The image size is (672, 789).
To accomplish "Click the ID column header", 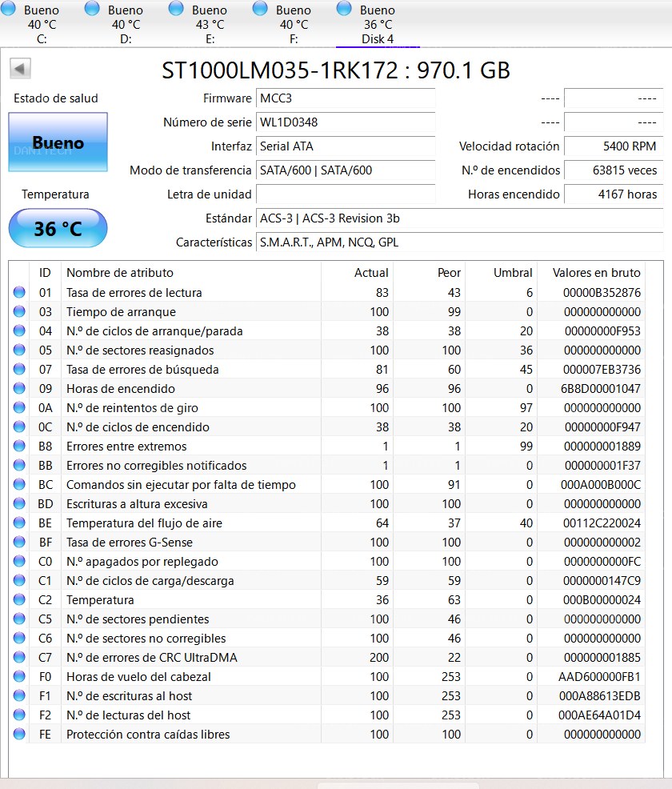I will 45,273.
